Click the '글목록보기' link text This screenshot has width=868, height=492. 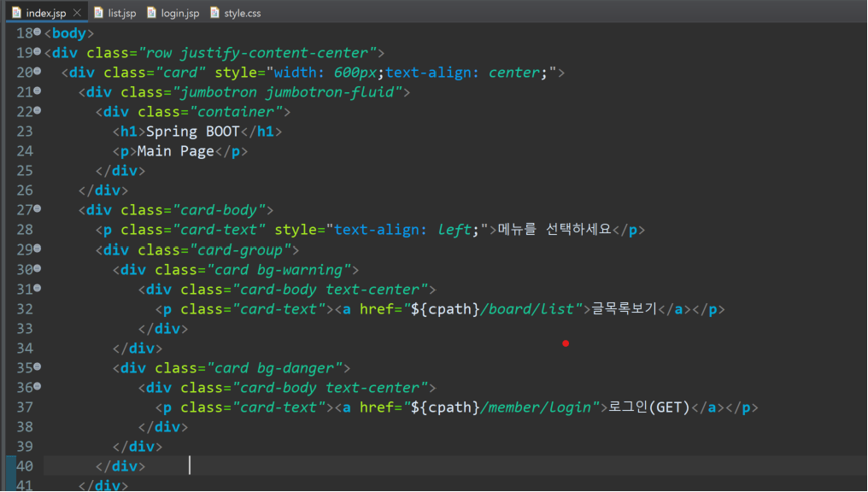click(x=624, y=308)
